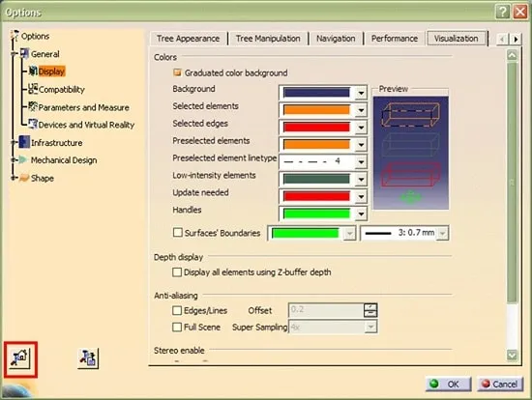This screenshot has width=532, height=400.
Task: Enable Full Scene anti-aliasing checkbox
Action: coord(177,327)
